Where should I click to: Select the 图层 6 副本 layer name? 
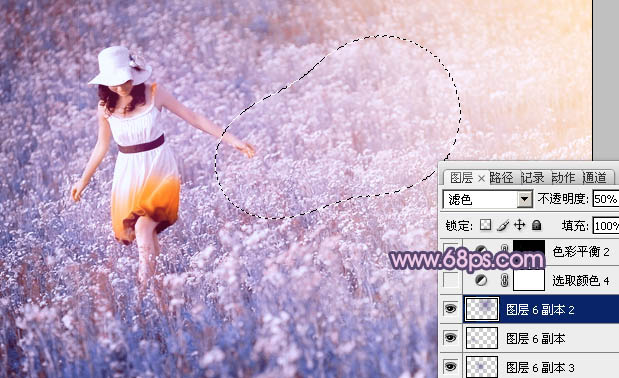pyautogui.click(x=535, y=339)
